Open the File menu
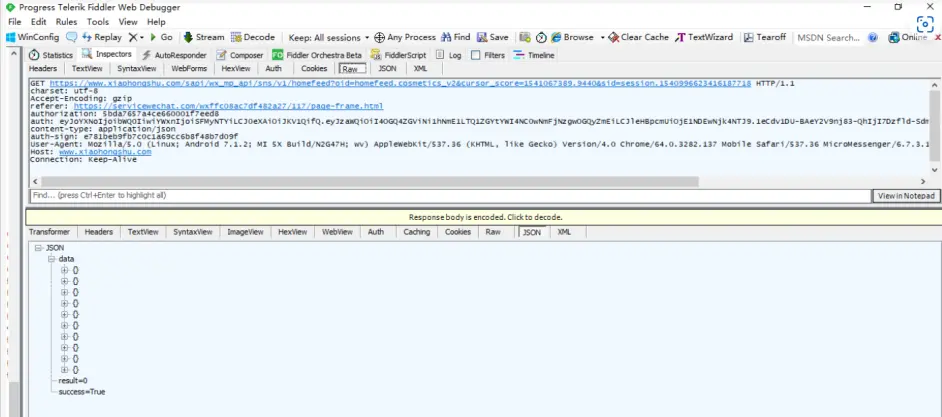 pos(14,22)
